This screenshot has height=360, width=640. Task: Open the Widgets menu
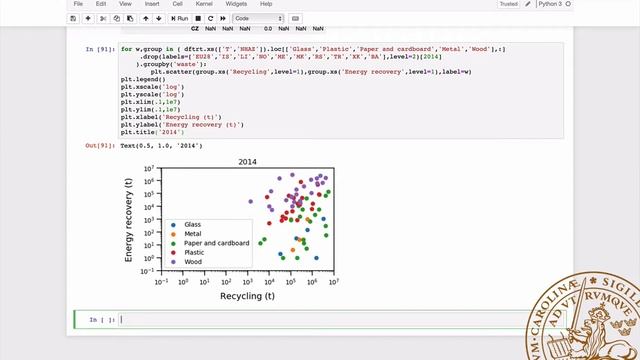click(x=236, y=4)
